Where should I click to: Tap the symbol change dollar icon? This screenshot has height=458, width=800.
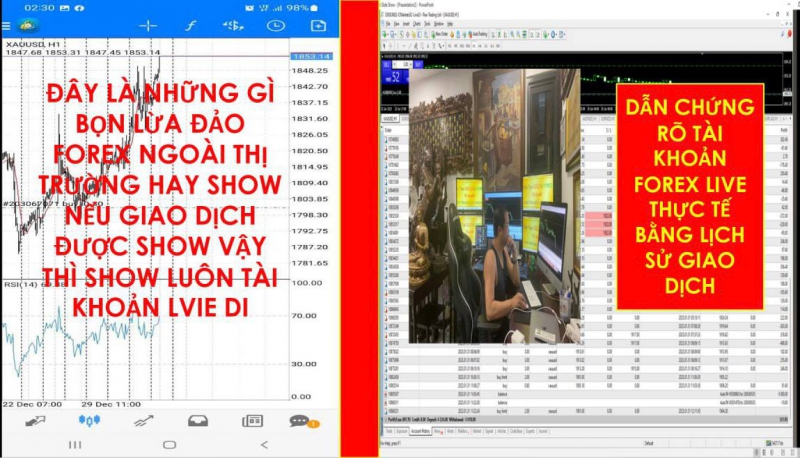(232, 25)
